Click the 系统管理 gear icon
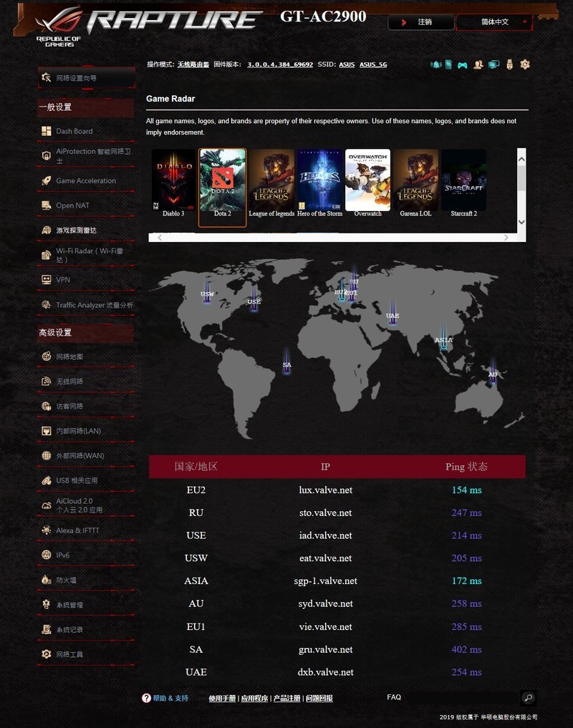 [47, 604]
